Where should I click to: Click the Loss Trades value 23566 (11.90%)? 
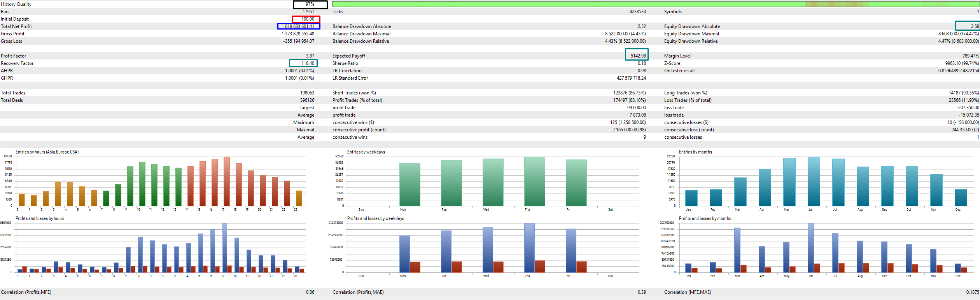pos(964,100)
